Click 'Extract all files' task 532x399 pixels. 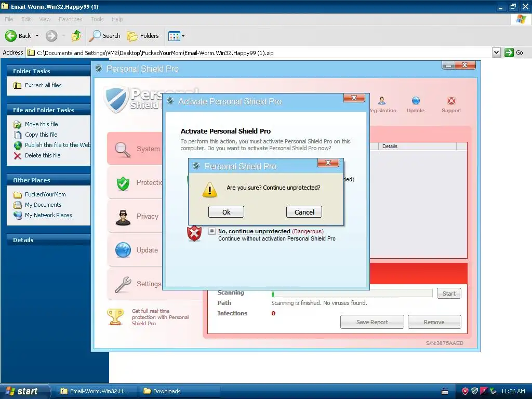coord(43,85)
